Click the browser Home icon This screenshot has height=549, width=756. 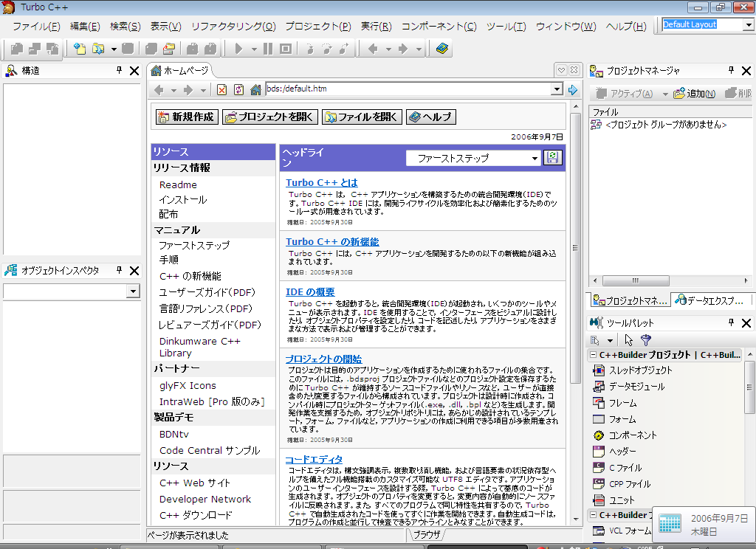[x=255, y=89]
